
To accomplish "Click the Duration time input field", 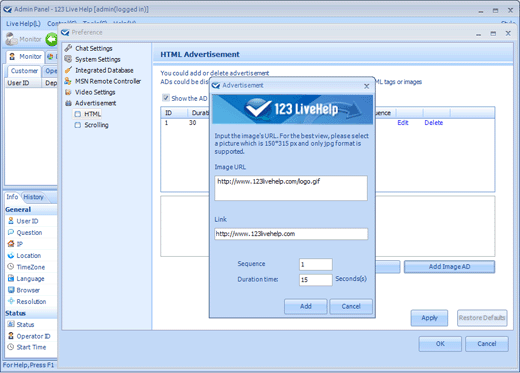I will click(316, 280).
